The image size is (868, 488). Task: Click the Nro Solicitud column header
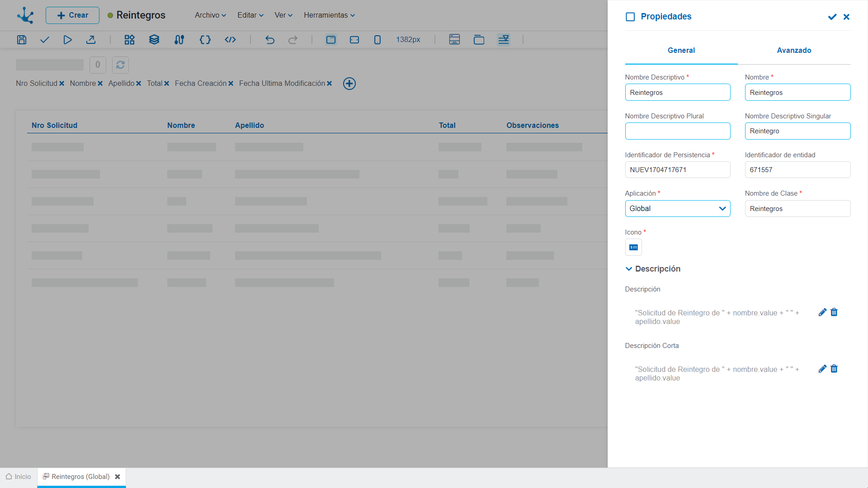point(54,125)
